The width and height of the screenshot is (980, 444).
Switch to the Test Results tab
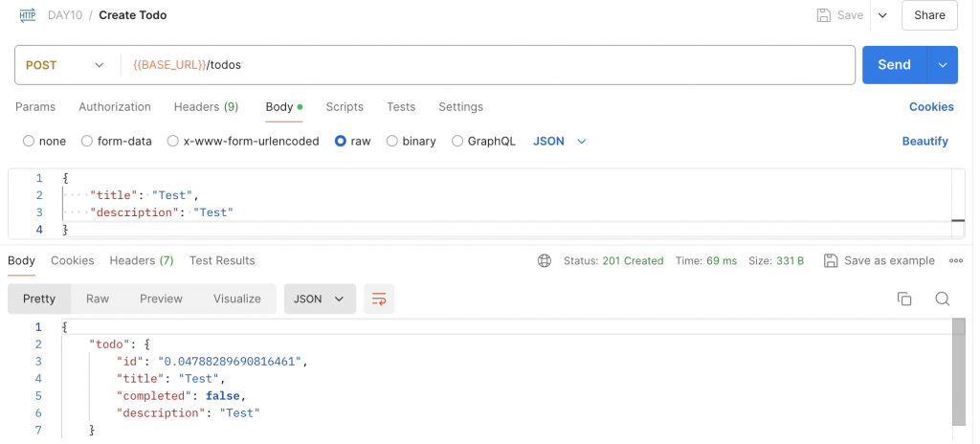[x=222, y=261]
